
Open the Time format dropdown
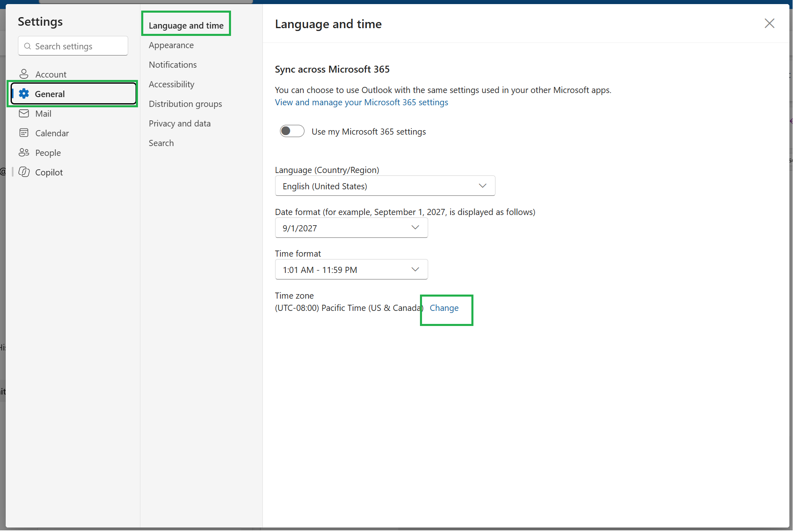click(x=351, y=269)
